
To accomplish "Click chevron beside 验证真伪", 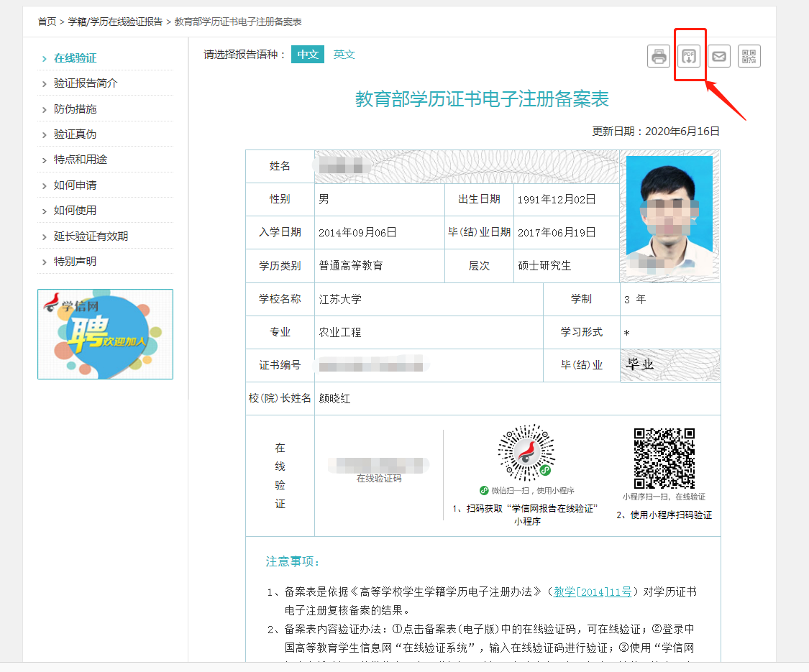I will click(x=45, y=134).
